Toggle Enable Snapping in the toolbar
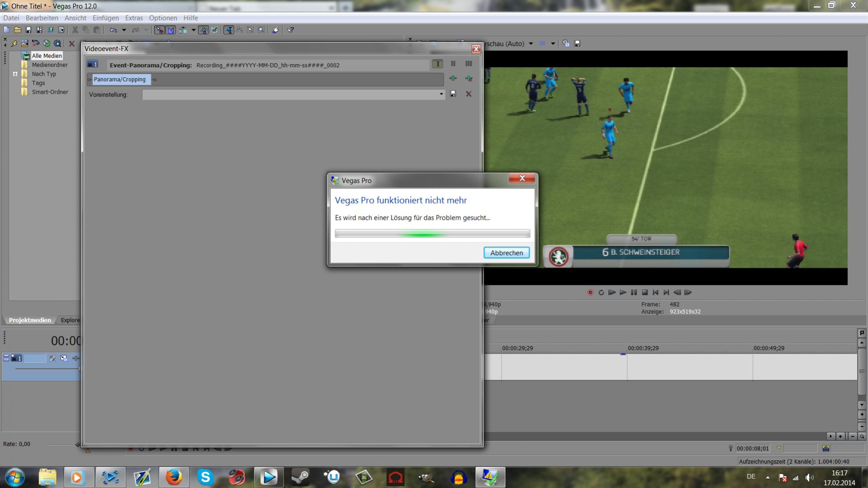868x488 pixels. 160,30
